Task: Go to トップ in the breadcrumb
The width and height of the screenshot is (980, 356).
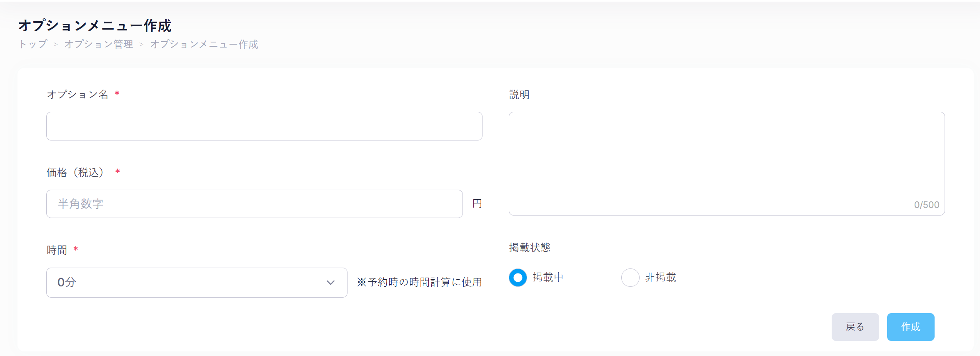Action: point(33,44)
